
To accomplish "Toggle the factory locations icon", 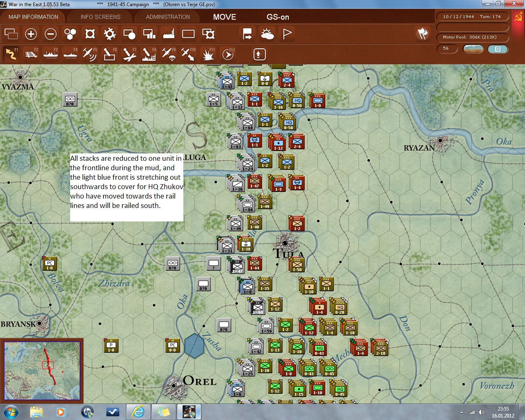I will (169, 34).
